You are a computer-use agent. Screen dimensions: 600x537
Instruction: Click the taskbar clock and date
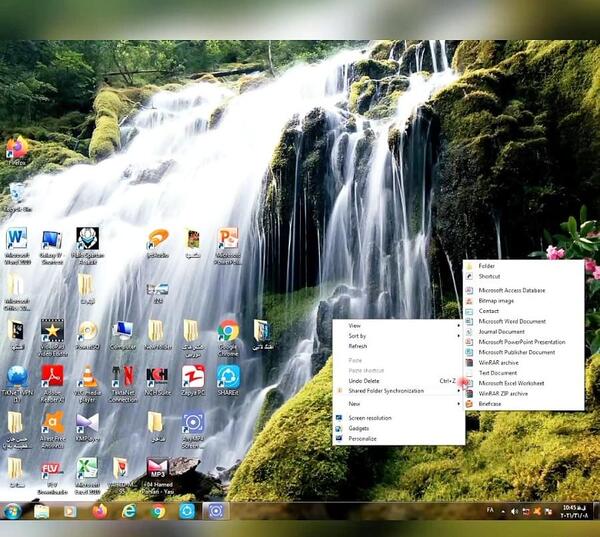coord(574,511)
